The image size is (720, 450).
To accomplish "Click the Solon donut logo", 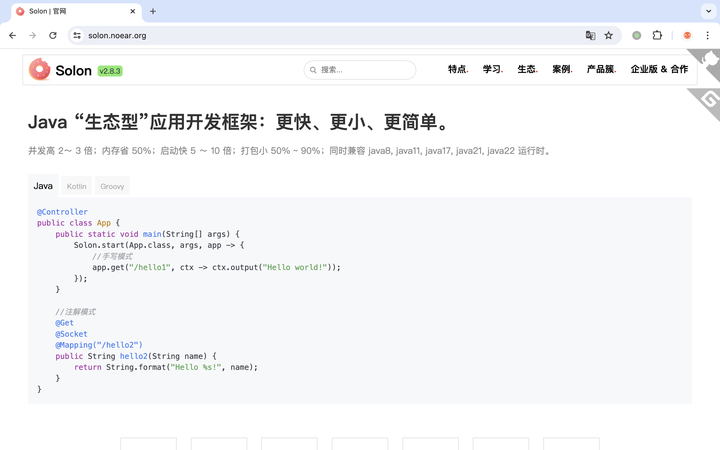I will (39, 70).
